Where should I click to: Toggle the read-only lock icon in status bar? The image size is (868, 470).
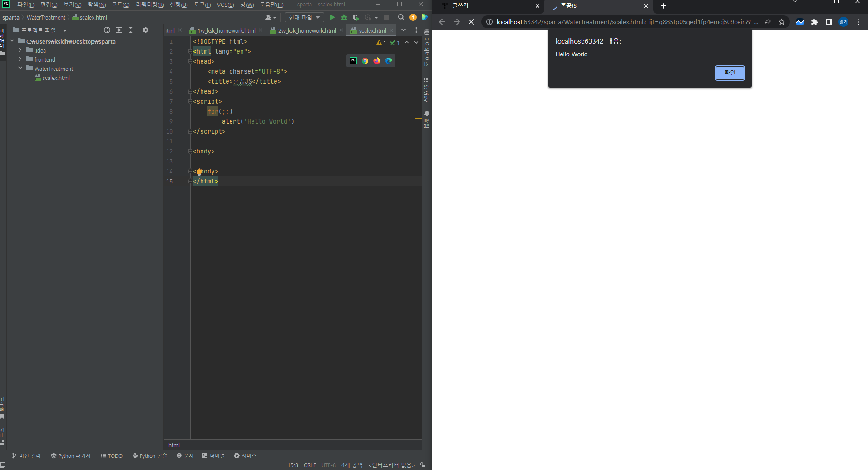[x=423, y=465]
